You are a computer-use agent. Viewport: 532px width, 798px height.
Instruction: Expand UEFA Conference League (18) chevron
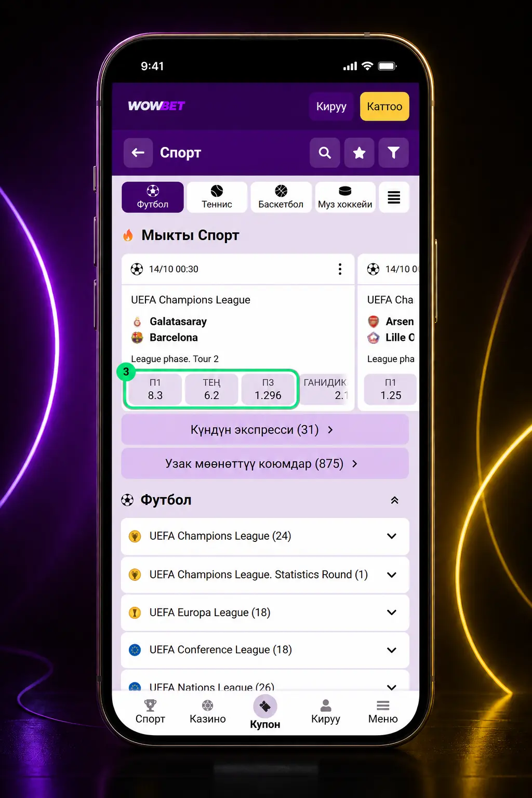[x=392, y=650]
